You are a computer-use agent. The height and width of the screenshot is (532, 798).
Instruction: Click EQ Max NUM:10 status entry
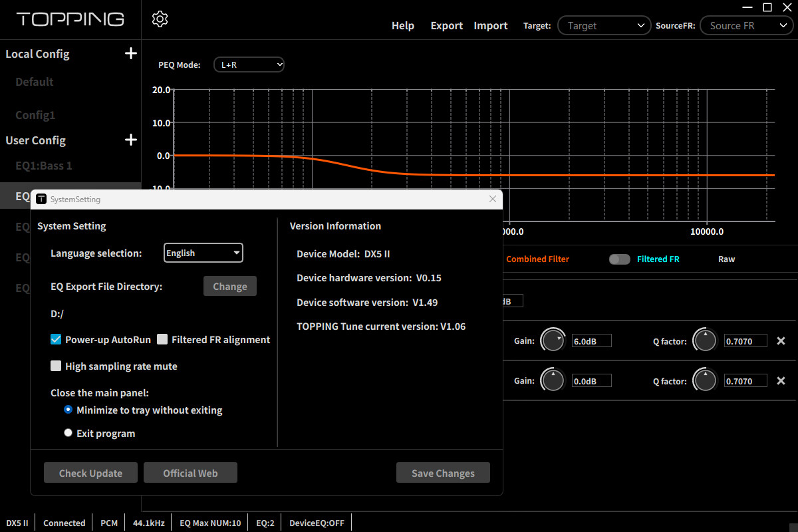(x=210, y=523)
